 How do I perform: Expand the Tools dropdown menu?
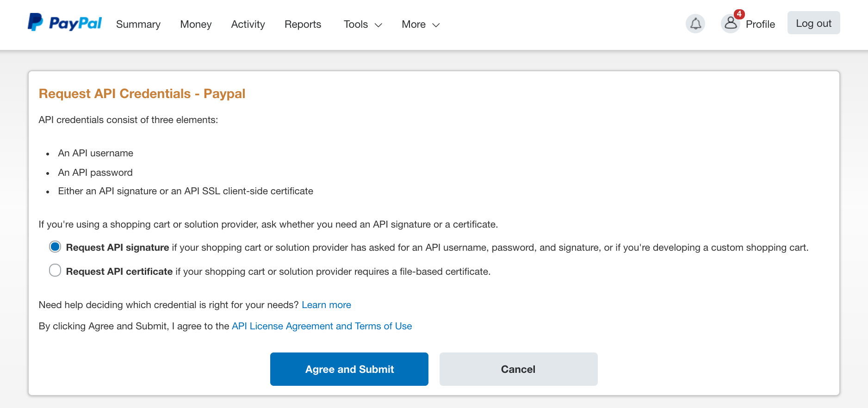pos(363,25)
